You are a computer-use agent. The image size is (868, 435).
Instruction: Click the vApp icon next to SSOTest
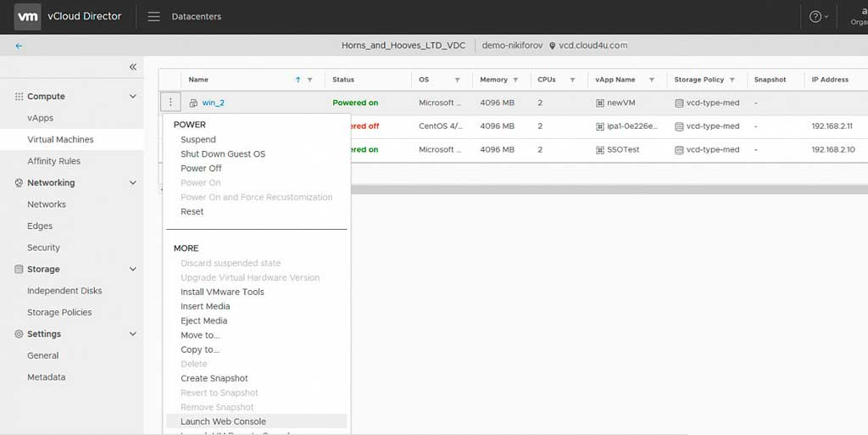600,149
